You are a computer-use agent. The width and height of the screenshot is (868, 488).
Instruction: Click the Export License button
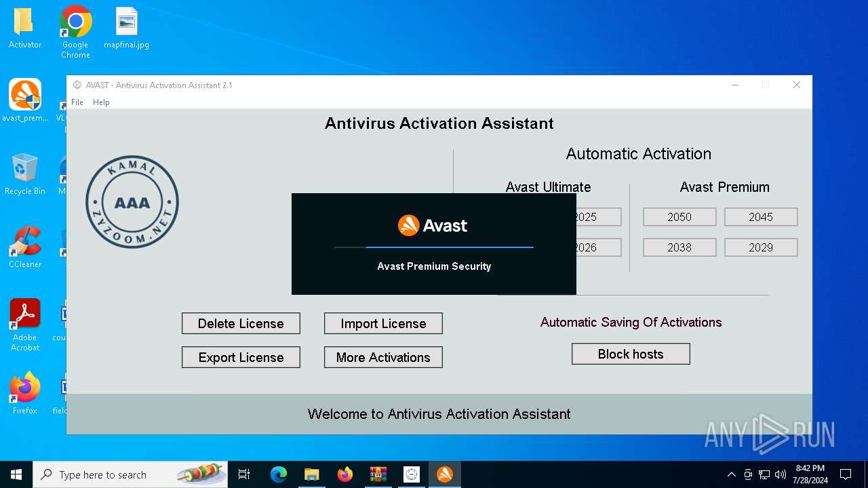pos(241,357)
